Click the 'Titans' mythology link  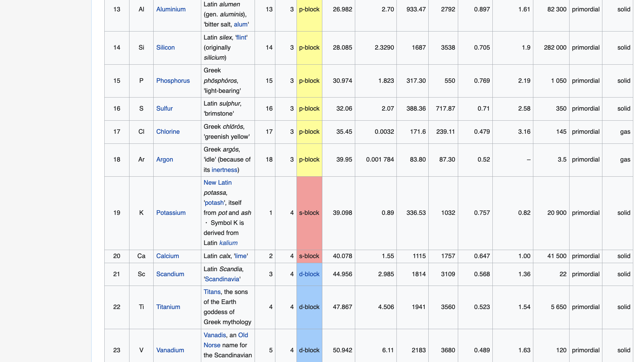click(x=212, y=292)
